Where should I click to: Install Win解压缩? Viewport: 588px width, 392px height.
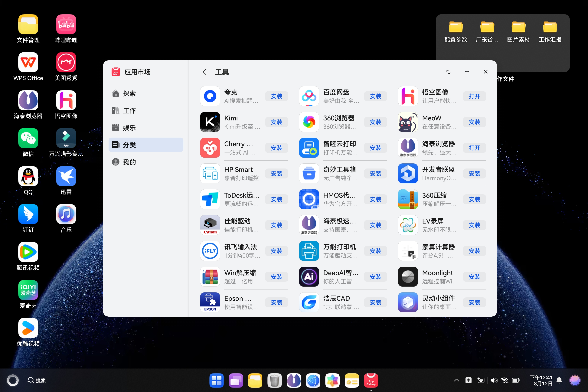pos(276,277)
